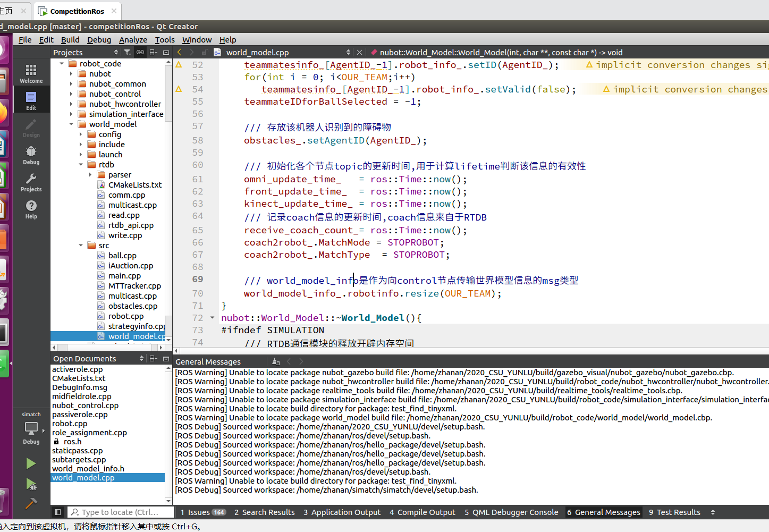
Task: Open Build menu
Action: pos(70,40)
